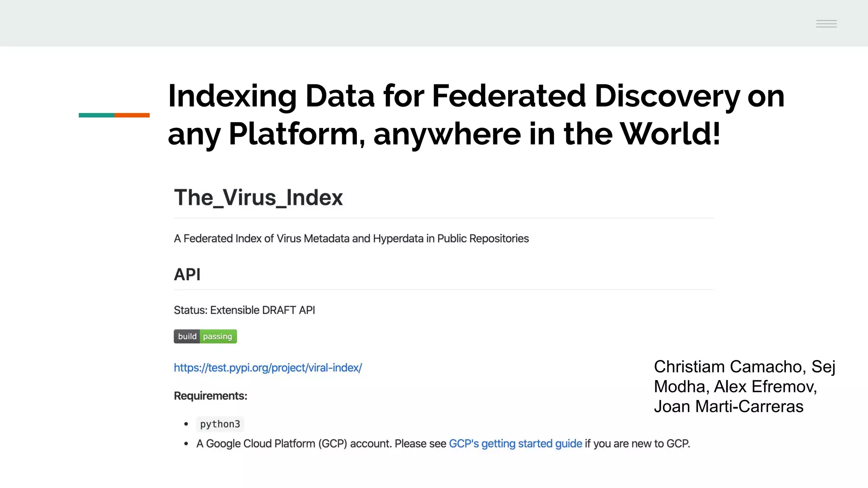Viewport: 868px width, 488px height.
Task: Select the The_Virus_Index heading
Action: tap(258, 197)
